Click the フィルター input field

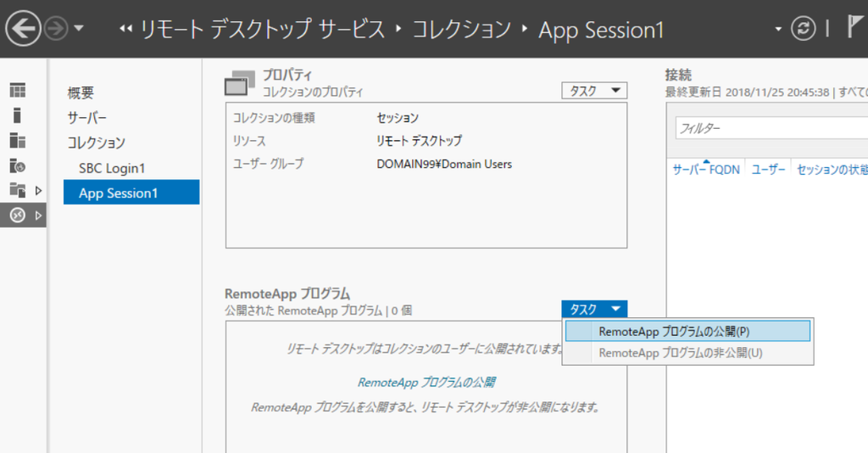tap(771, 128)
